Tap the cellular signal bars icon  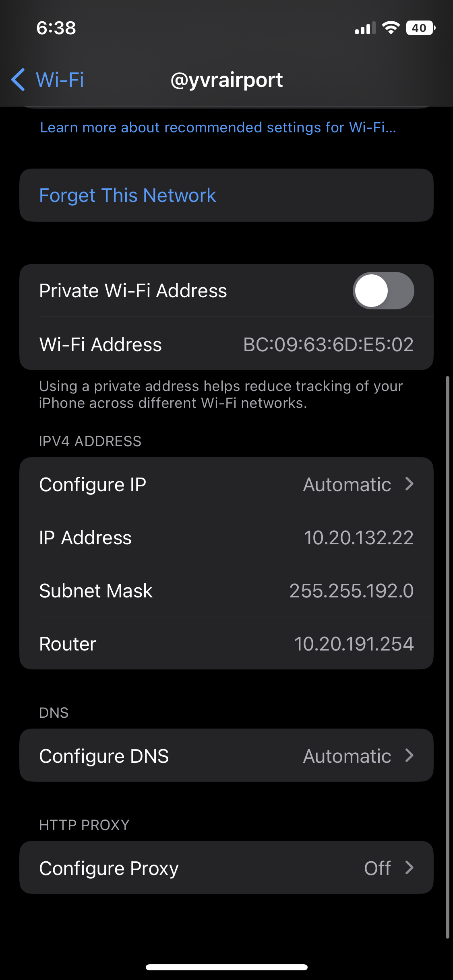click(x=365, y=28)
